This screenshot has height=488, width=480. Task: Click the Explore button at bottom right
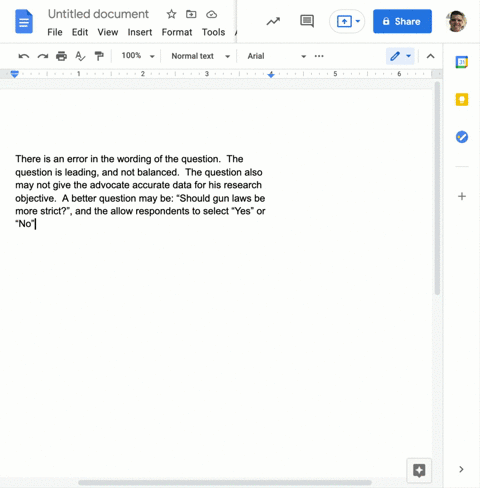point(419,470)
